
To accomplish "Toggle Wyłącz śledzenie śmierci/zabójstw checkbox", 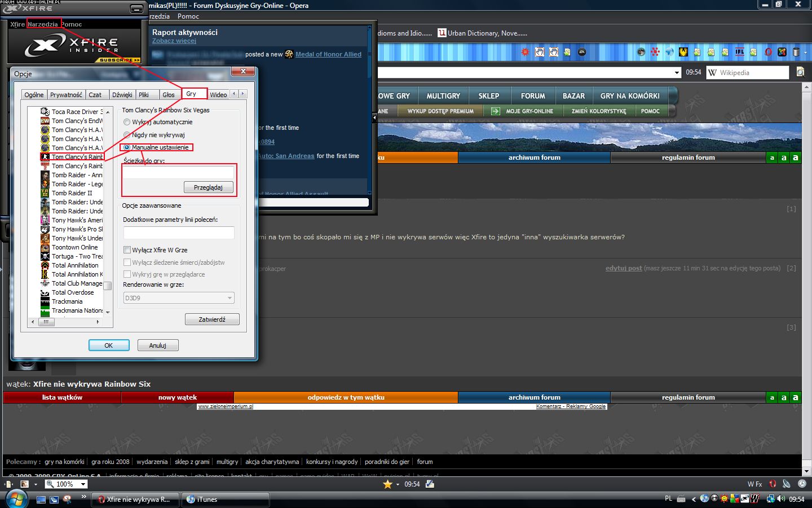I will click(x=127, y=262).
